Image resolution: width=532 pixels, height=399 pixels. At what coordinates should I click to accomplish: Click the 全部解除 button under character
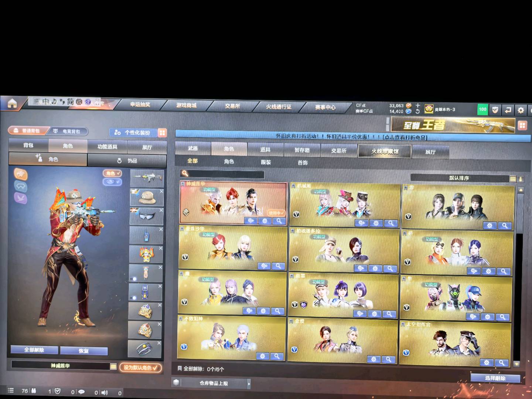[x=34, y=350]
